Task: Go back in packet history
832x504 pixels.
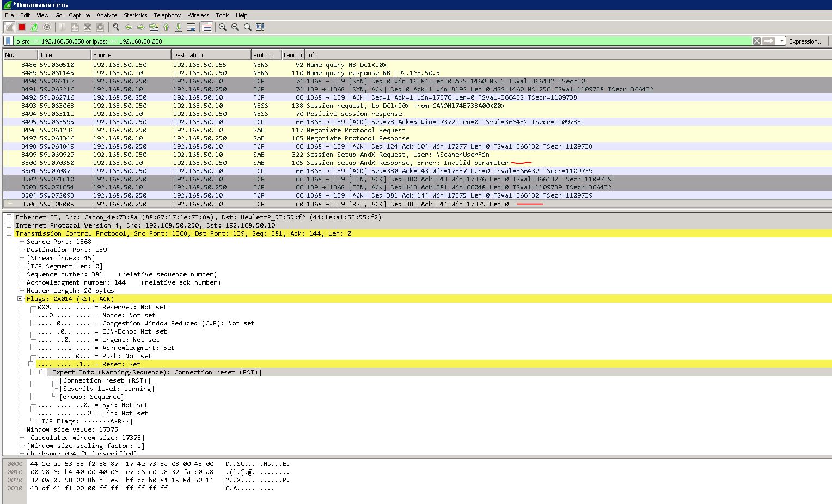Action: coord(129,27)
